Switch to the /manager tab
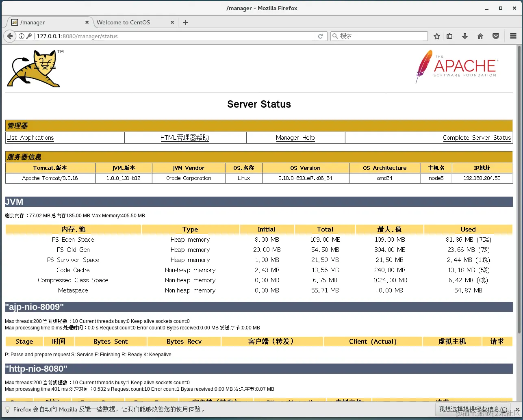523x420 pixels. (50, 22)
